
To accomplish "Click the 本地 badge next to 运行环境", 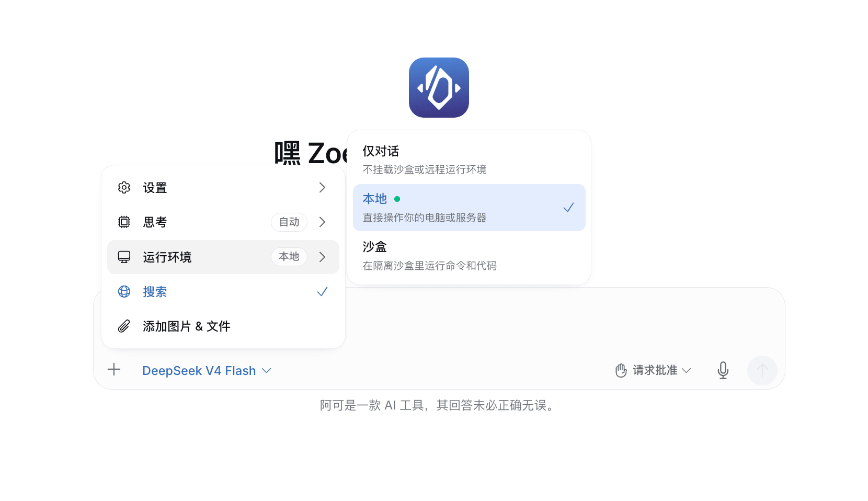I will (289, 257).
